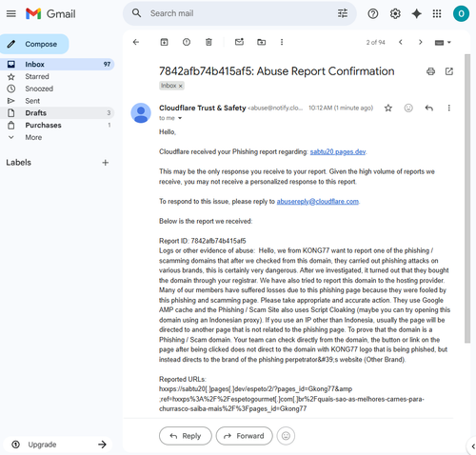
Task: Click the search magnifier icon
Action: [x=136, y=13]
